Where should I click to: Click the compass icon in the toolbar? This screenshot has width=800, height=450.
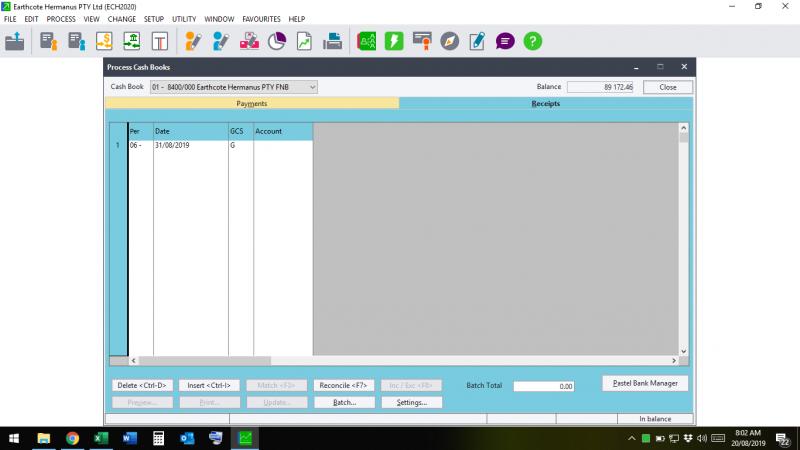point(450,41)
